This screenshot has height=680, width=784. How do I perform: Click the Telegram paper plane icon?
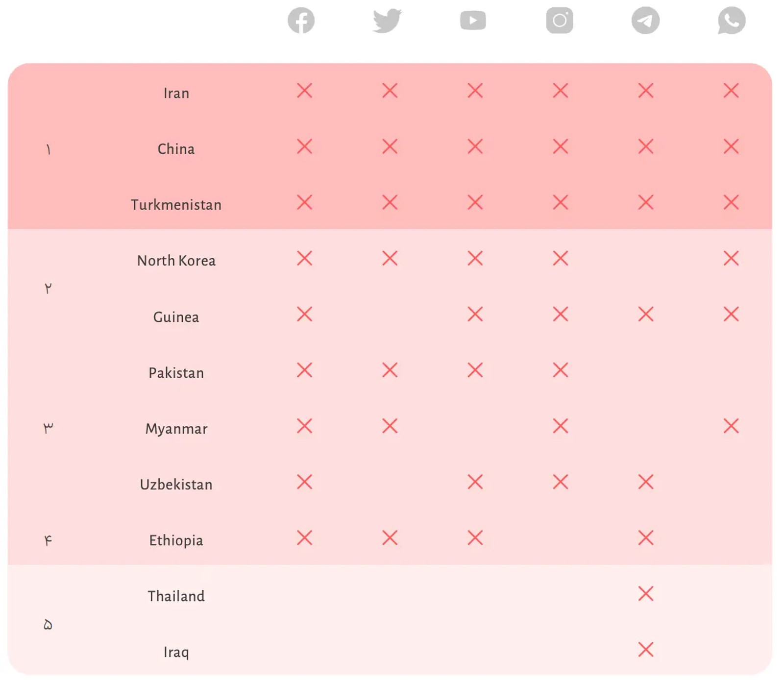pyautogui.click(x=645, y=21)
